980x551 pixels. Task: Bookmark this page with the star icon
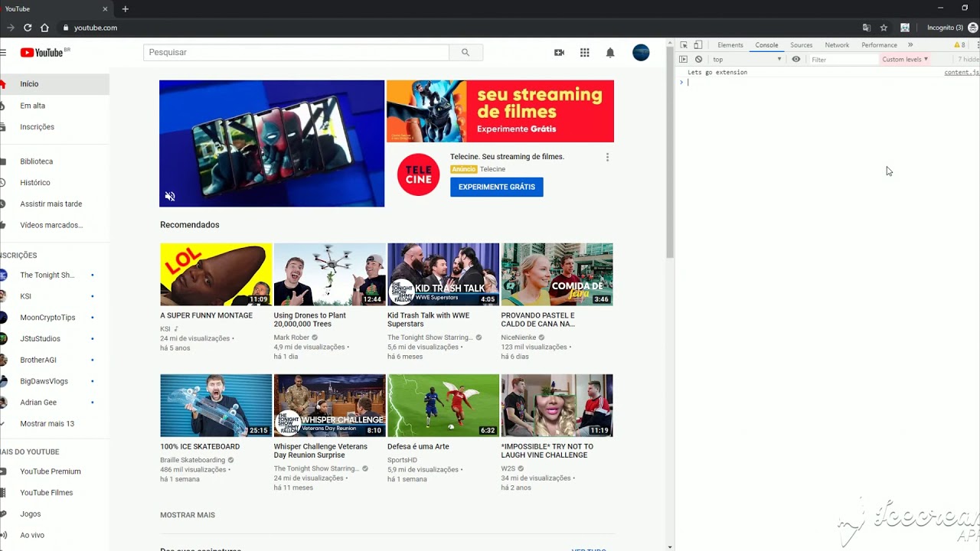884,28
